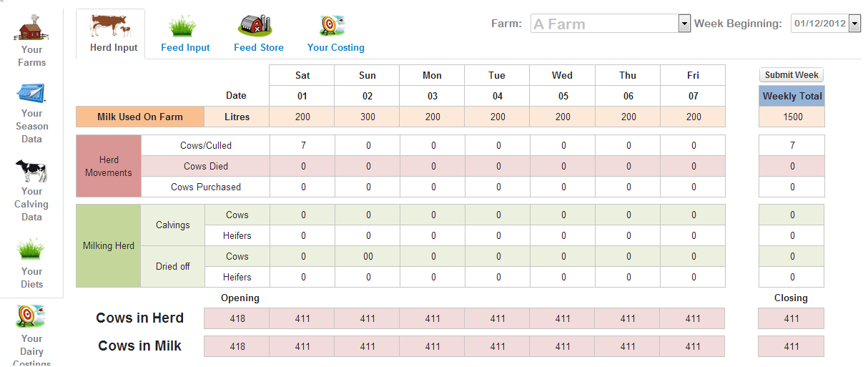Click Friday's Calvings Heifers input cell
Image resolution: width=868 pixels, height=367 pixels.
[x=693, y=235]
